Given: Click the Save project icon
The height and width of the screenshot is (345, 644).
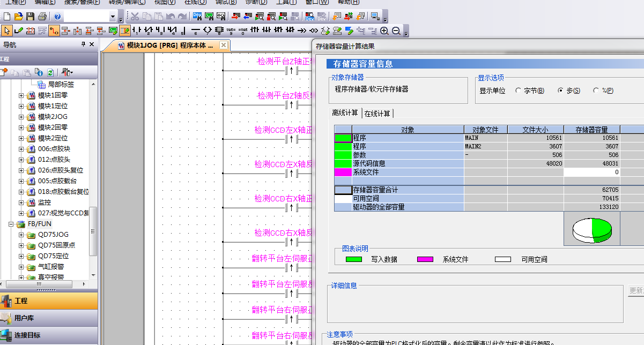Looking at the screenshot, I should coord(31,17).
